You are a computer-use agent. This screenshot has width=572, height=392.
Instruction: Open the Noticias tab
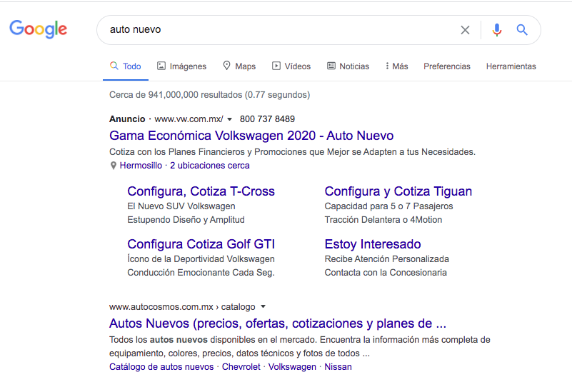click(x=348, y=66)
